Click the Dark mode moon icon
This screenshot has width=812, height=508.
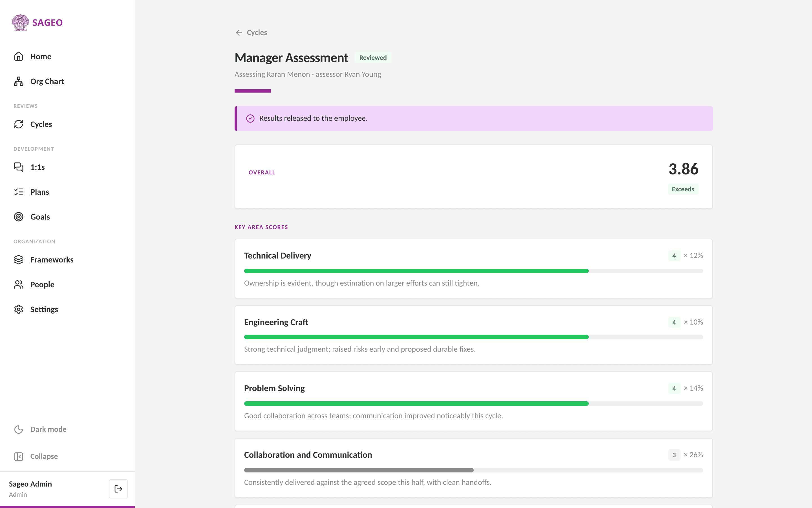coord(18,429)
